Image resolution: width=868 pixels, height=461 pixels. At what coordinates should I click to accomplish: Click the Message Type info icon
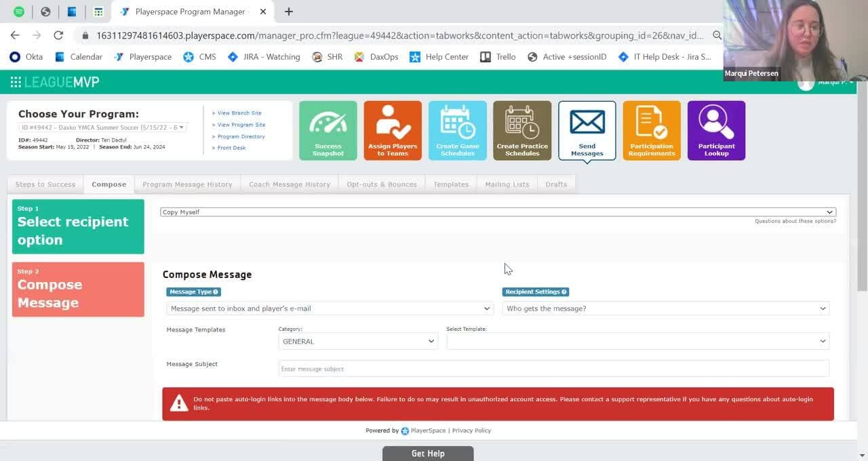pyautogui.click(x=216, y=292)
